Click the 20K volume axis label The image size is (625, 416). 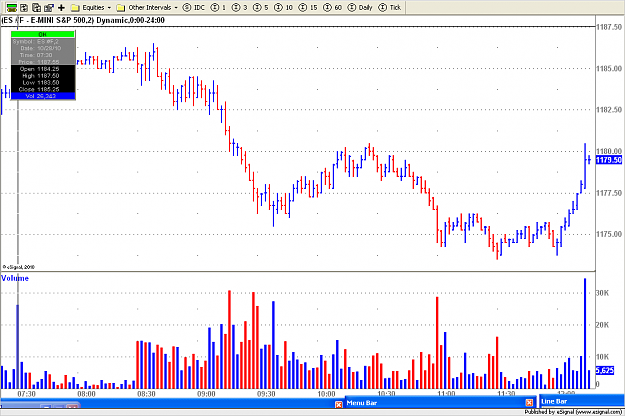[x=603, y=325]
